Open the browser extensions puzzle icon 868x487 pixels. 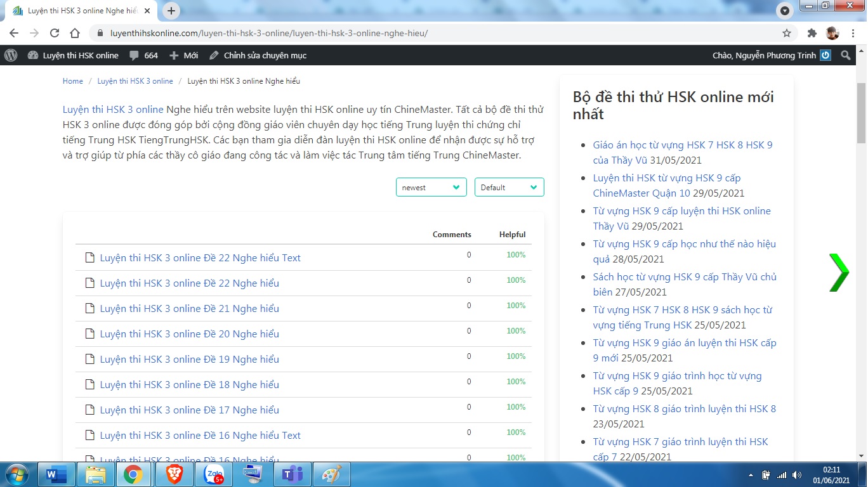(812, 33)
